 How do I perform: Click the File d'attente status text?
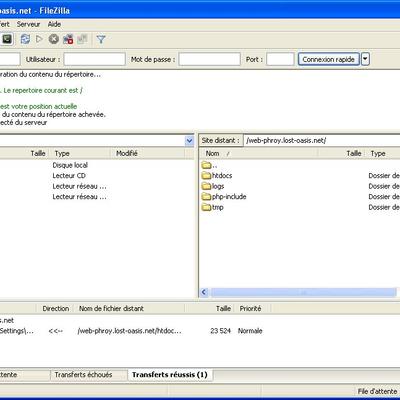coord(377,391)
